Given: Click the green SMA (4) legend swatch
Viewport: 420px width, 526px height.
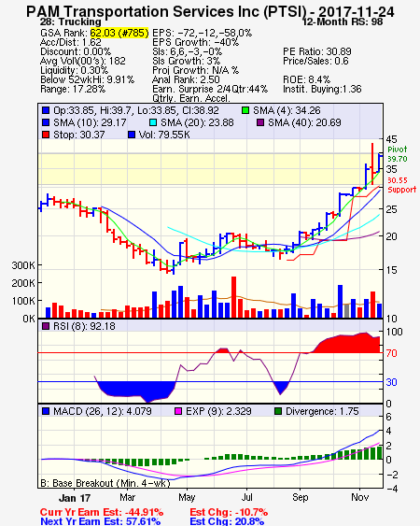Looking at the screenshot, I should (245, 110).
